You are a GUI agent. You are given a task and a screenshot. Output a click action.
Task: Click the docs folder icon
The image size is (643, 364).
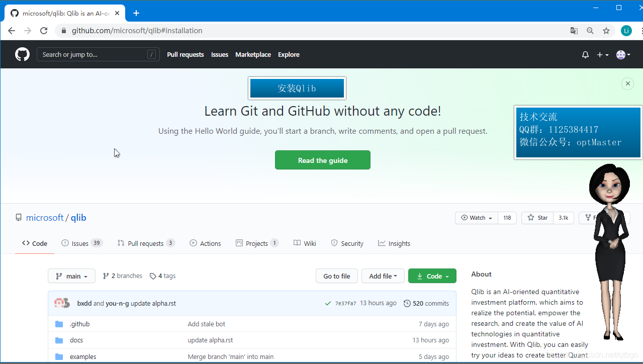[59, 340]
